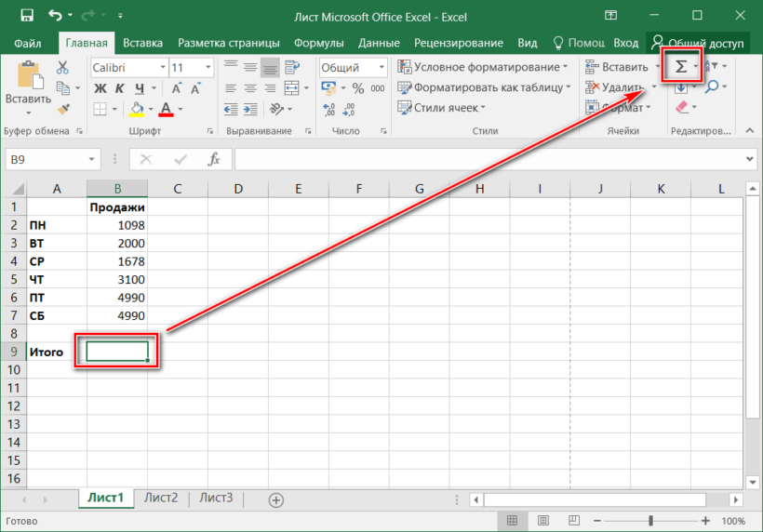Click the Fill down arrow icon
763x532 pixels.
coord(681,88)
